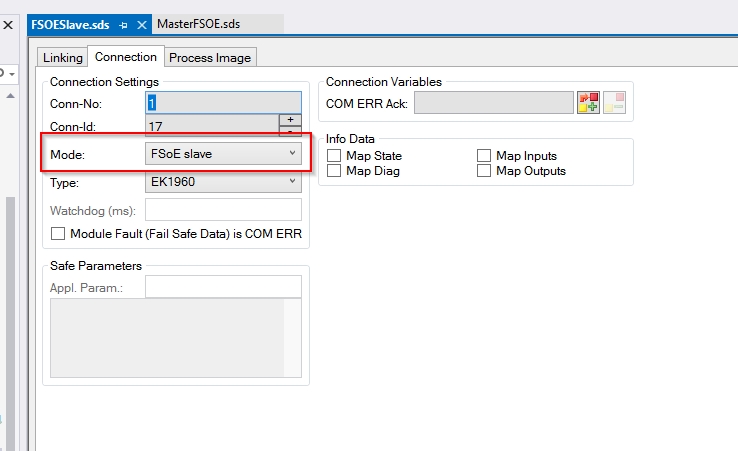Click the Conn-No input field
The width and height of the screenshot is (738, 451).
click(222, 102)
